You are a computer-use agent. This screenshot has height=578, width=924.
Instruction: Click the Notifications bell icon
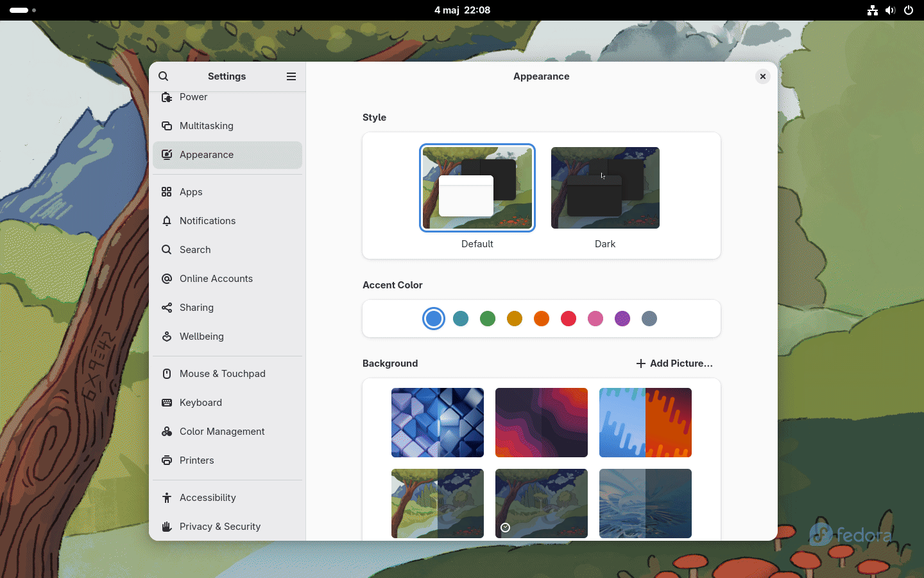(x=167, y=221)
